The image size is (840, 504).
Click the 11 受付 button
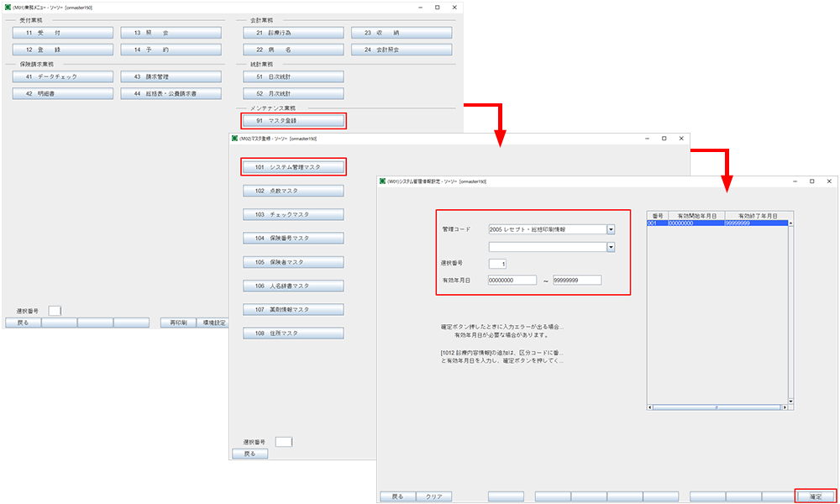pyautogui.click(x=63, y=33)
